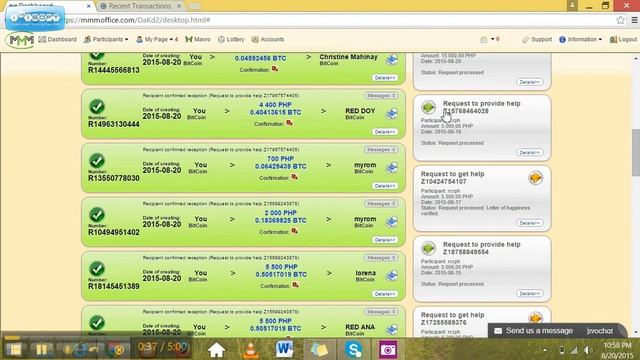The width and height of the screenshot is (640, 360).
Task: Click the green checkmark of order R10494951402
Action: click(97, 215)
